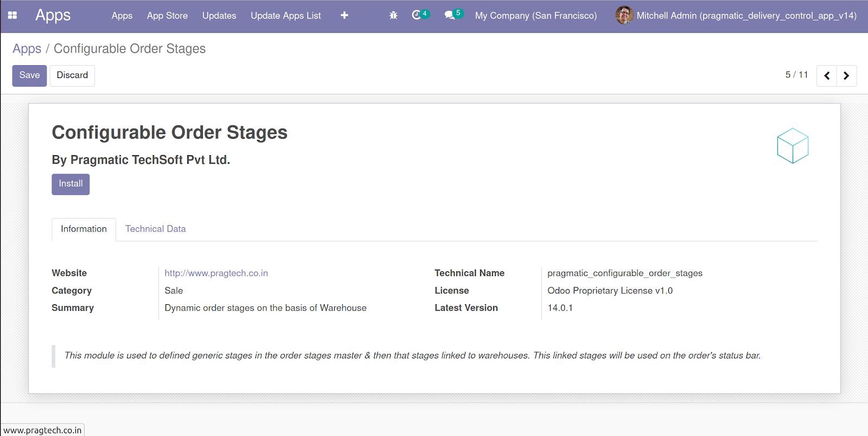Click the Latest Version field label
The height and width of the screenshot is (436, 868).
(467, 308)
